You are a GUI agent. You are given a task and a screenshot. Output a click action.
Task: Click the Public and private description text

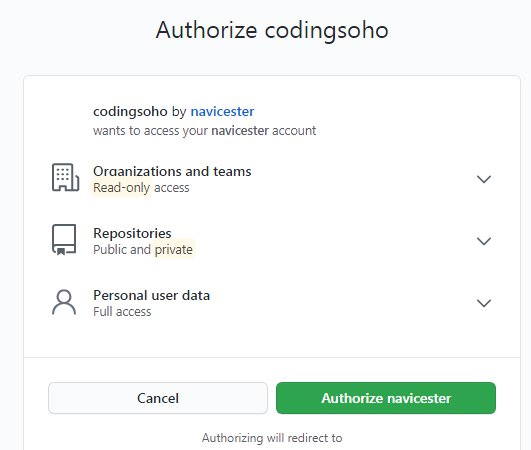pos(143,250)
